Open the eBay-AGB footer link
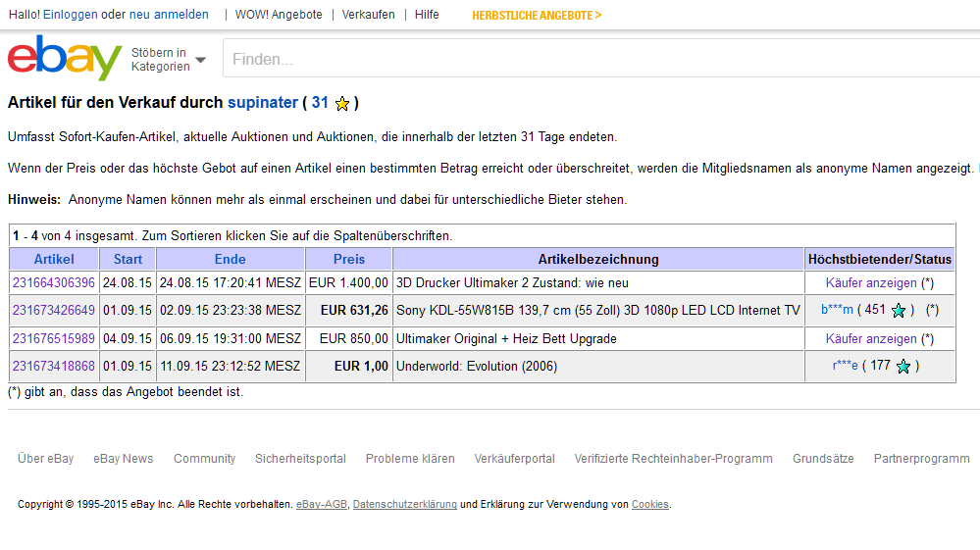The width and height of the screenshot is (980, 550). tap(321, 504)
